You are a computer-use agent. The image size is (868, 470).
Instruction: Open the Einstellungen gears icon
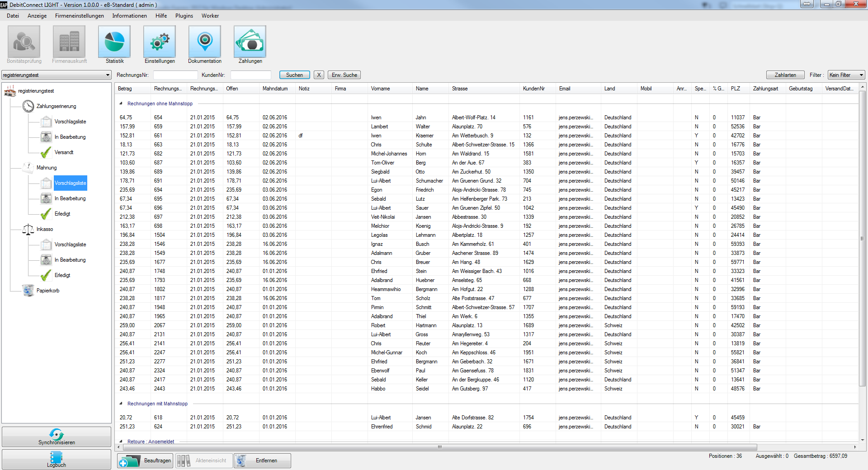click(160, 42)
